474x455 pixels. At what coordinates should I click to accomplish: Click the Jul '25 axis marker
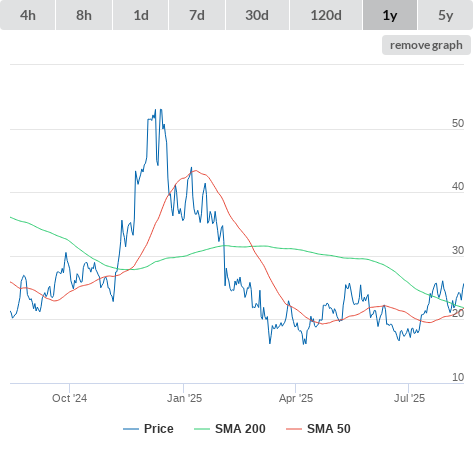[x=409, y=398]
